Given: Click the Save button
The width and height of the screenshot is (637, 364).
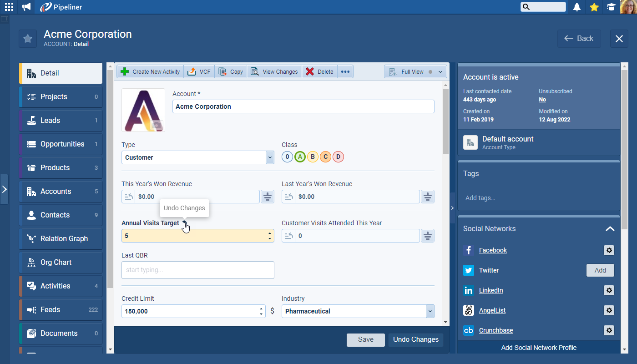Looking at the screenshot, I should (x=365, y=339).
